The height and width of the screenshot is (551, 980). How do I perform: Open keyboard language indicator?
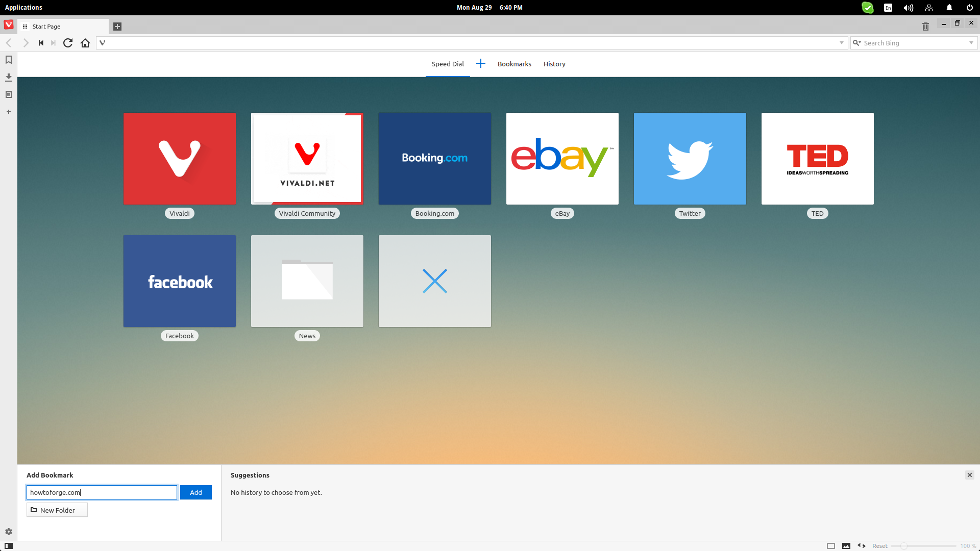click(x=888, y=7)
